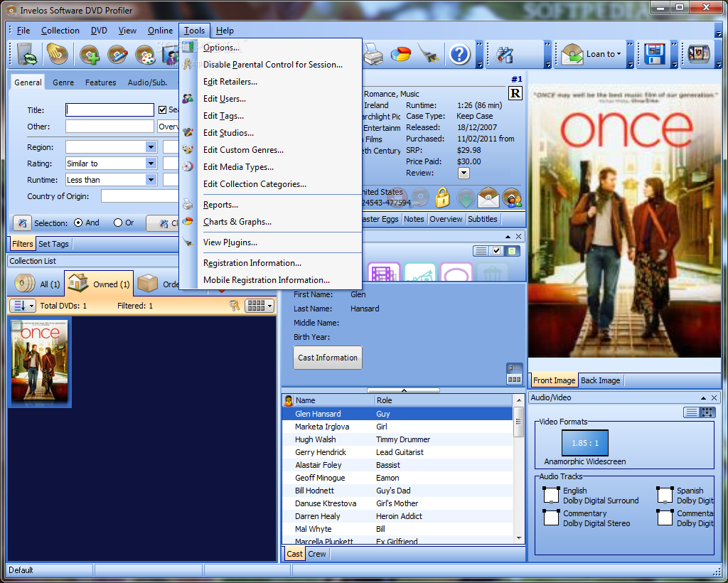Select the Owned (1) collection tab
Screen dimensions: 728x583
(x=99, y=284)
